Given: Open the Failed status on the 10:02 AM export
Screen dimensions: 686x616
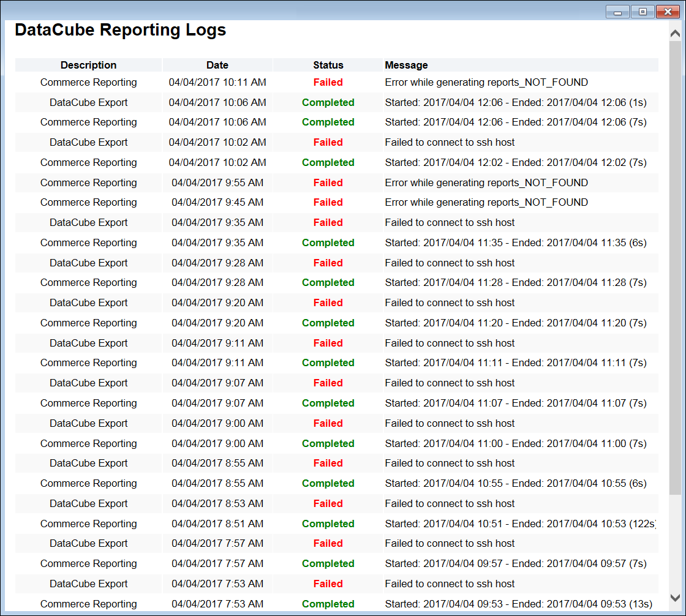Looking at the screenshot, I should (x=328, y=142).
